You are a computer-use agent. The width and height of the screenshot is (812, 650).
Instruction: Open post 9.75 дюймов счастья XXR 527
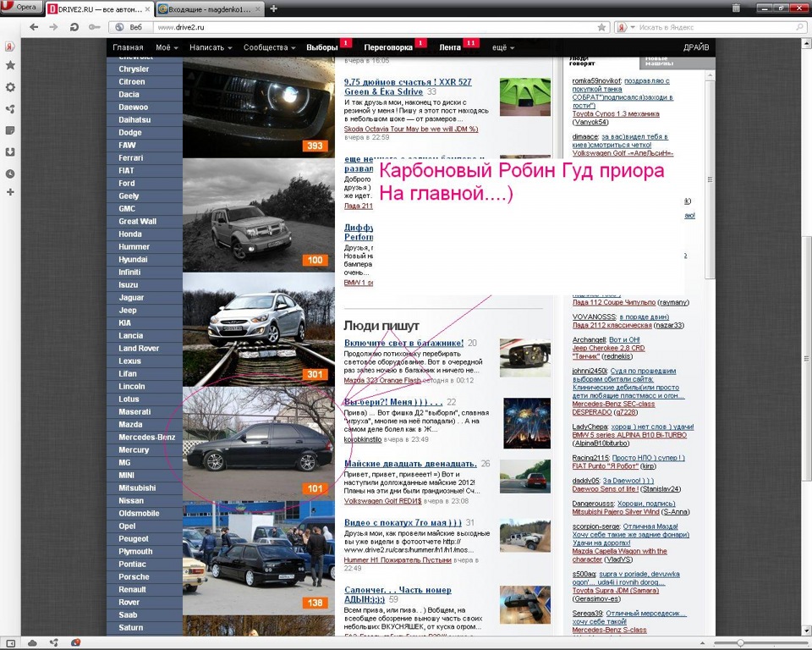408,86
